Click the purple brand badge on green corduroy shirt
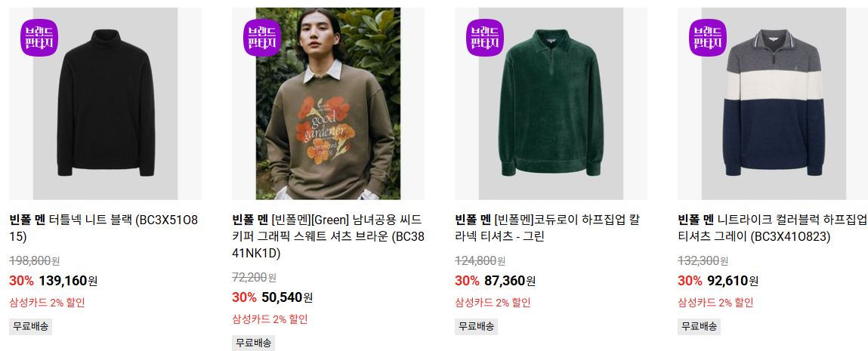Image resolution: width=868 pixels, height=351 pixels. coord(485,38)
